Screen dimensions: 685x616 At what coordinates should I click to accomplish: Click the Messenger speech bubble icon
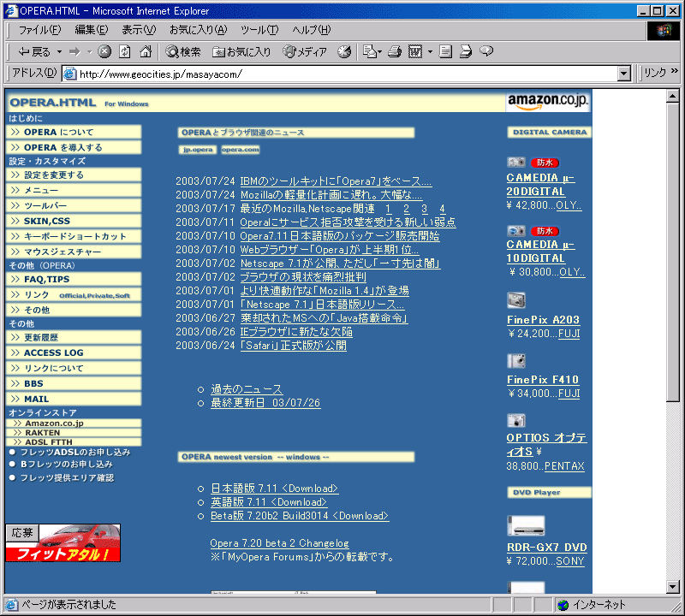[x=486, y=51]
